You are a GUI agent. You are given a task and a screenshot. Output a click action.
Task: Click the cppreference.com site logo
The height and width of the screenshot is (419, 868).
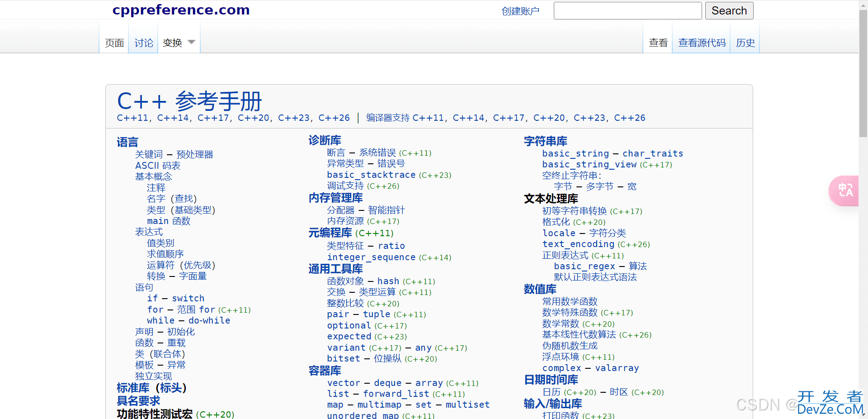coord(181,10)
